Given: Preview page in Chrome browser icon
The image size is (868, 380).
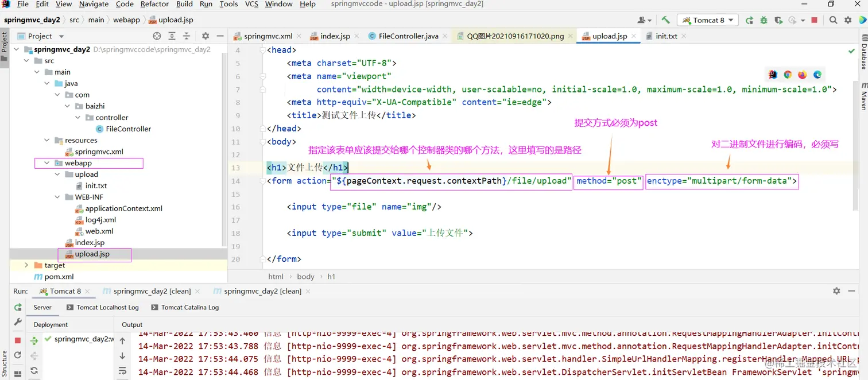Looking at the screenshot, I should (788, 75).
